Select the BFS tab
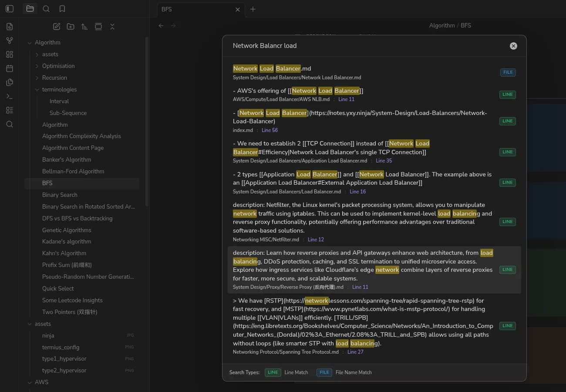 (x=200, y=9)
